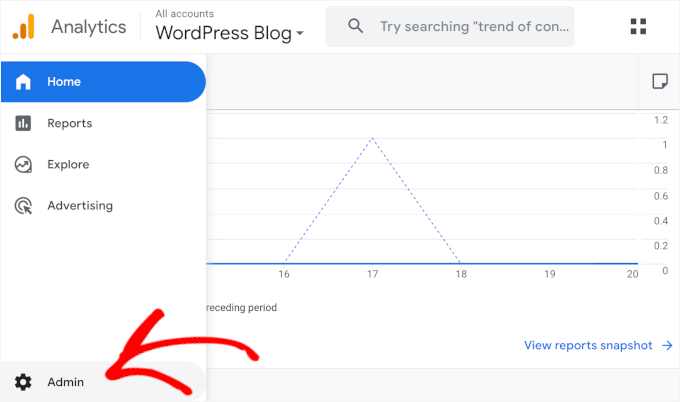Click the Home house icon in sidebar
Image resolution: width=680 pixels, height=402 pixels.
[24, 82]
